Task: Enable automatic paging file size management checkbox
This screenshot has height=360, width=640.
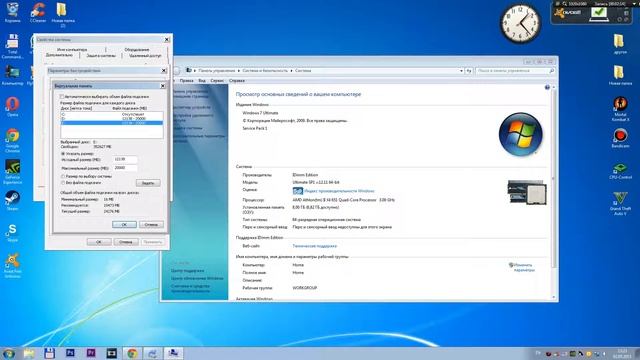Action: click(x=62, y=97)
